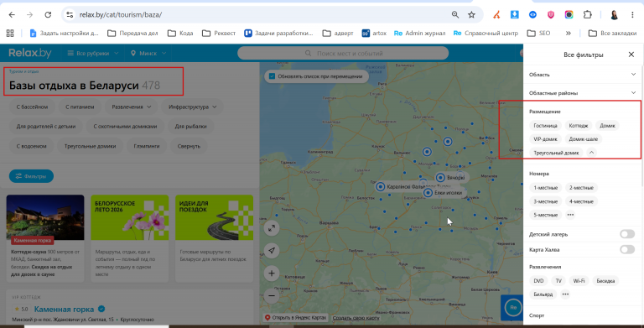
Task: Toggle the Детский лагерь switch
Action: (x=627, y=234)
